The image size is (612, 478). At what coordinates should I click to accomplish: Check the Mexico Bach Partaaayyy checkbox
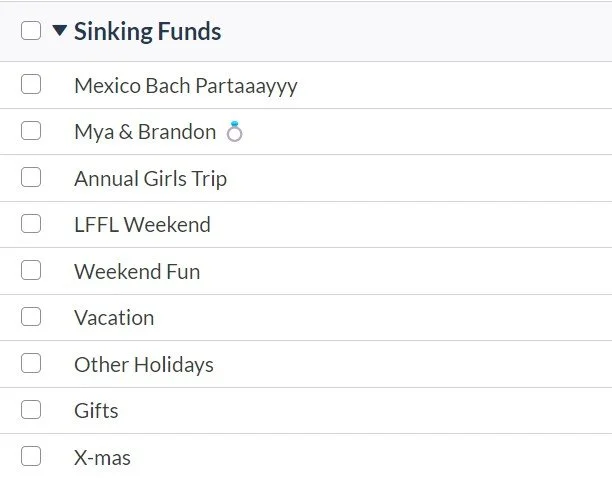click(31, 85)
